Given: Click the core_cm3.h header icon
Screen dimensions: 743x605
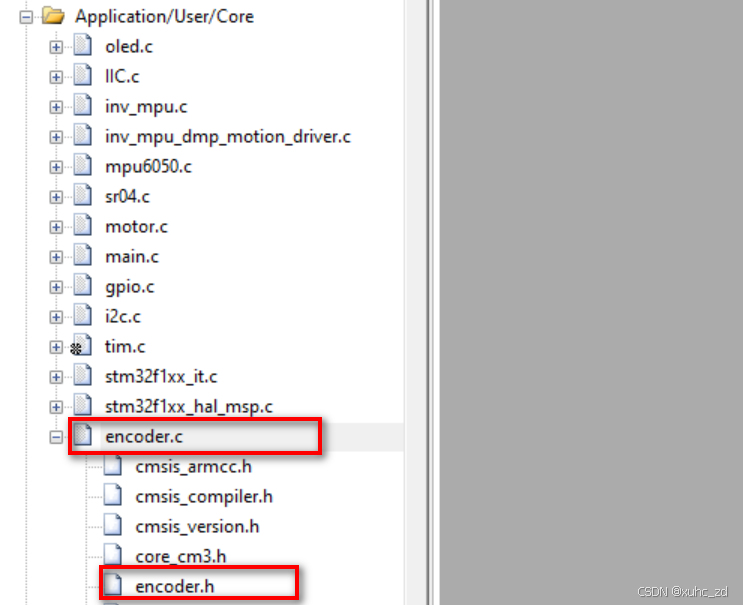Looking at the screenshot, I should 113,555.
